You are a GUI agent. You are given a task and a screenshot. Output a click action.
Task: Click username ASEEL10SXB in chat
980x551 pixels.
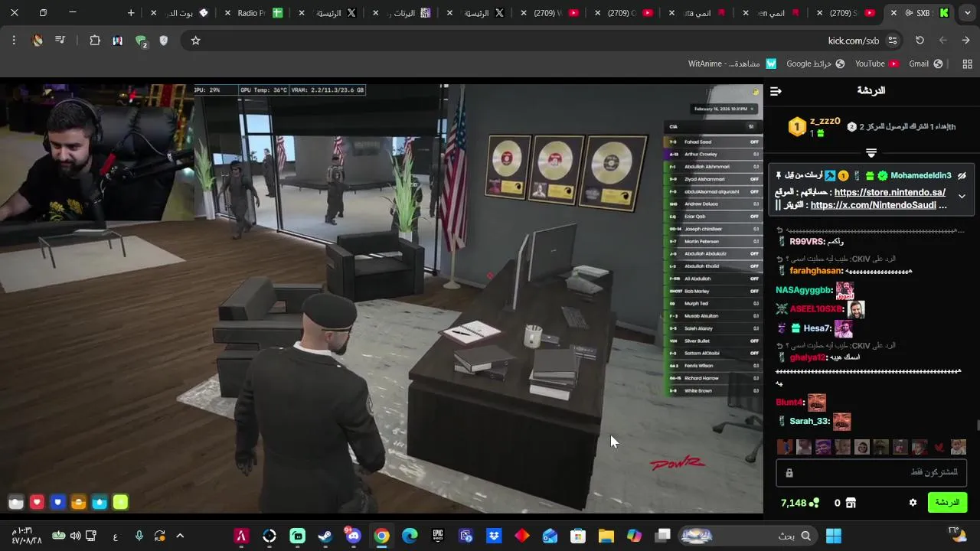816,309
